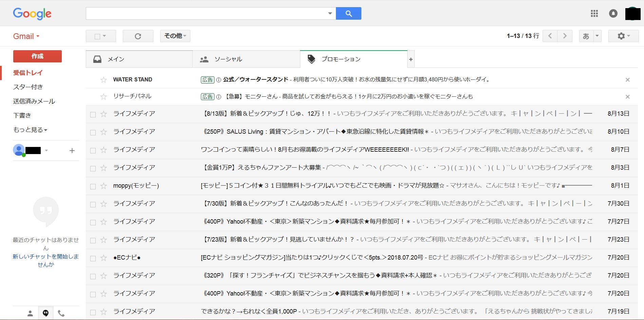Viewport: 644px width, 320px height.
Task: Open 受信トレイ in sidebar
Action: (28, 73)
